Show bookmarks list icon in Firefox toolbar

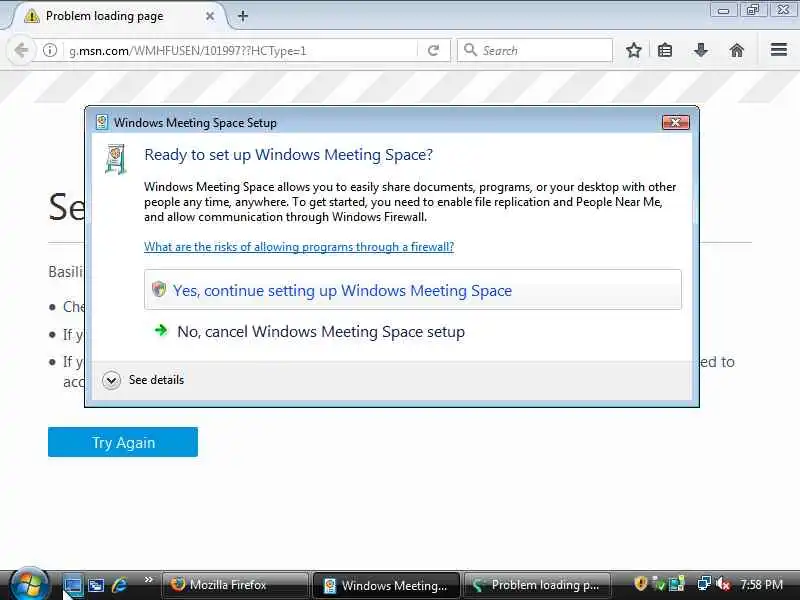(x=665, y=51)
